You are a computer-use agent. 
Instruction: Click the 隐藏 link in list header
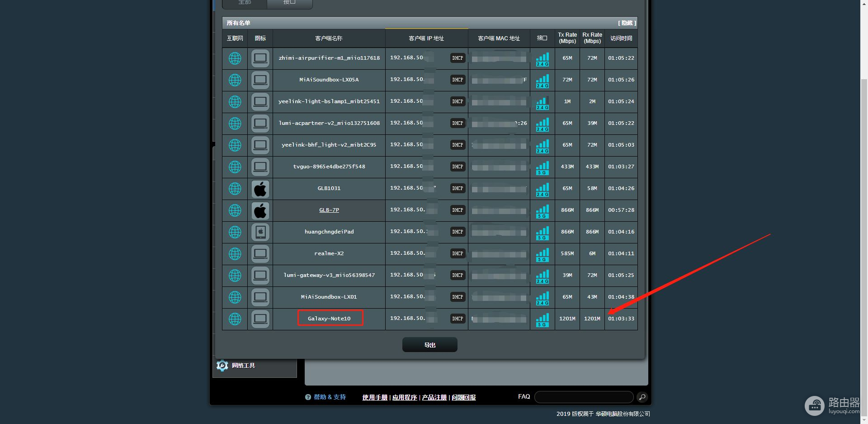[x=627, y=23]
